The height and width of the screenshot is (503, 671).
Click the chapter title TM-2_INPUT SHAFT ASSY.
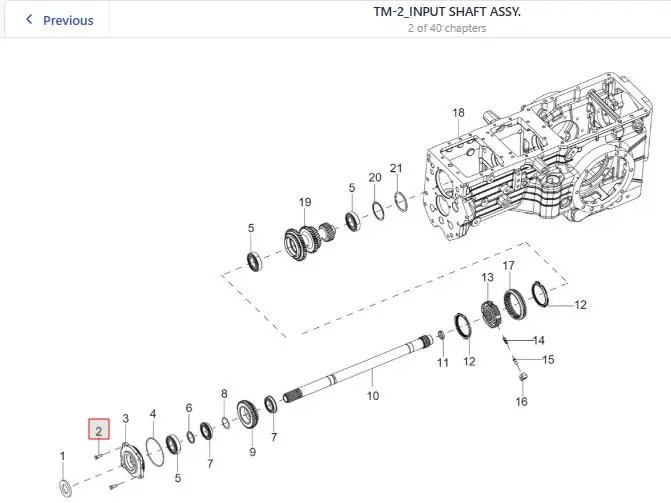point(447,12)
